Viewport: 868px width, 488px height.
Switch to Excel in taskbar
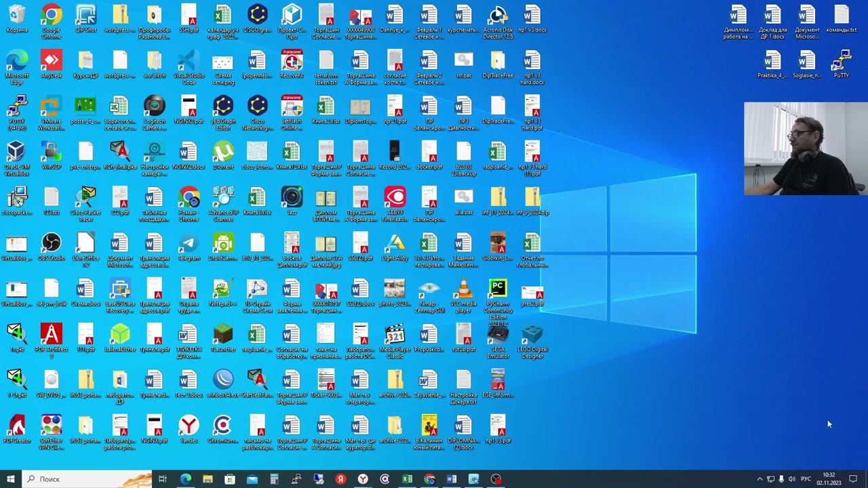coord(407,479)
